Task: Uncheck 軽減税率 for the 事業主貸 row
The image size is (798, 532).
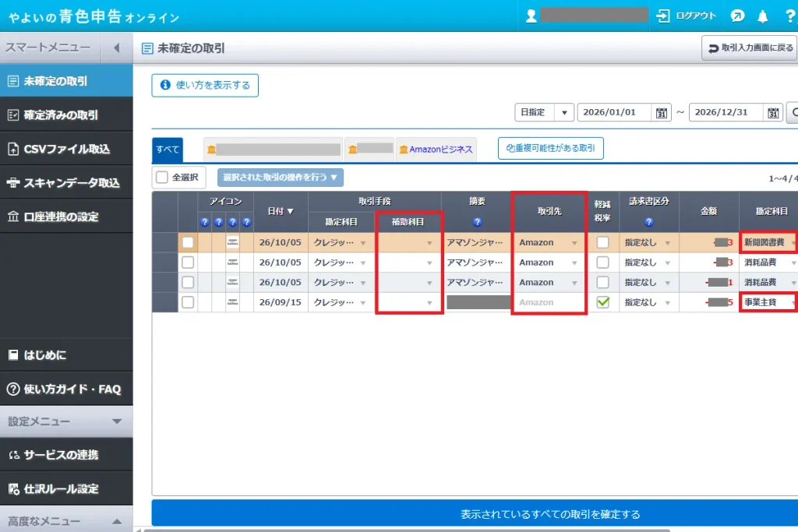Action: coord(602,302)
